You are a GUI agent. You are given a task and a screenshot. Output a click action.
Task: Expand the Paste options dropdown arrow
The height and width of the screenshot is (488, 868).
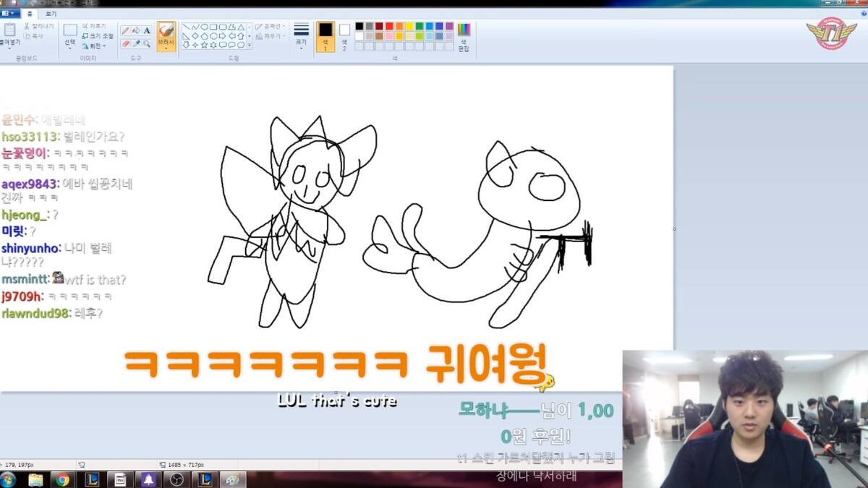(9, 48)
